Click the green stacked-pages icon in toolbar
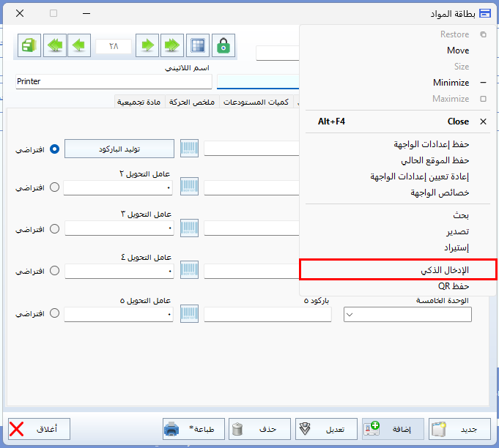 pos(29,45)
